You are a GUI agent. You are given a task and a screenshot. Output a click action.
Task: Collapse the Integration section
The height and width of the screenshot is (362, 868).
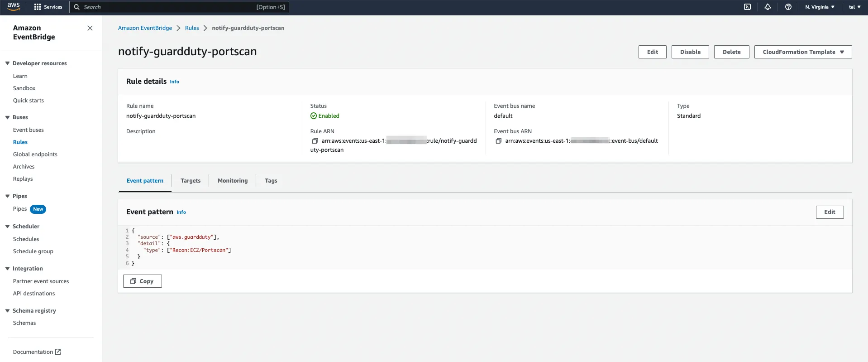pos(7,269)
